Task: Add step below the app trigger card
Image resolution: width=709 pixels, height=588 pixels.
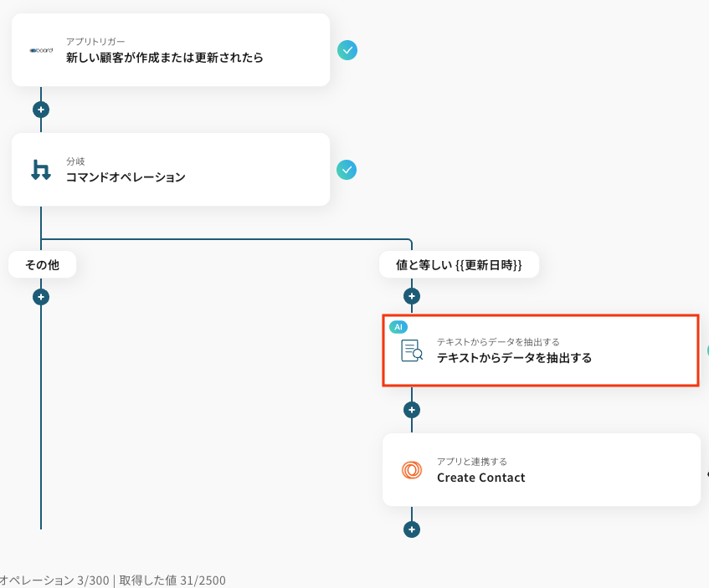Action: click(x=41, y=110)
